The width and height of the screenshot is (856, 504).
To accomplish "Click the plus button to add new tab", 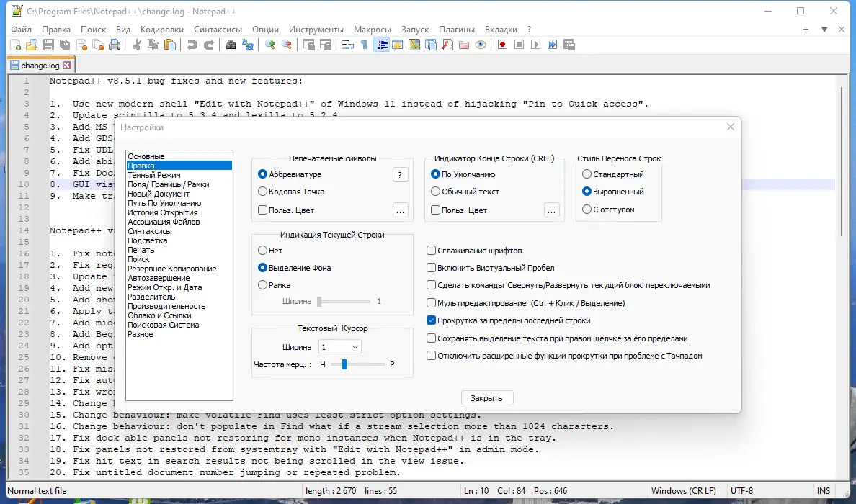I will click(806, 30).
